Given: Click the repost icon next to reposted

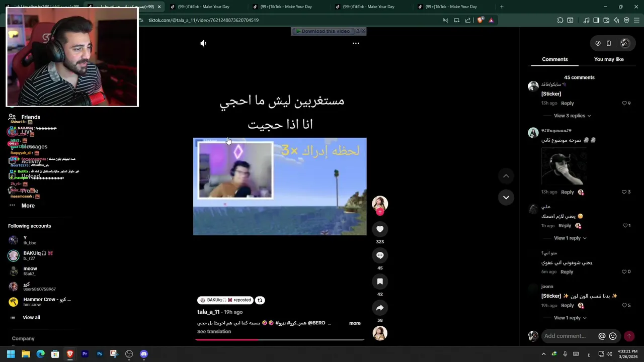Looking at the screenshot, I should (x=260, y=300).
